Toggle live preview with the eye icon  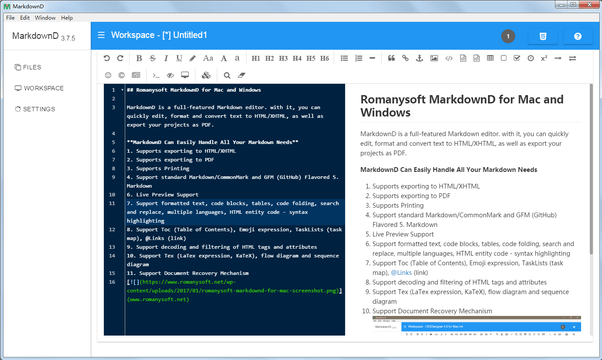click(x=170, y=75)
